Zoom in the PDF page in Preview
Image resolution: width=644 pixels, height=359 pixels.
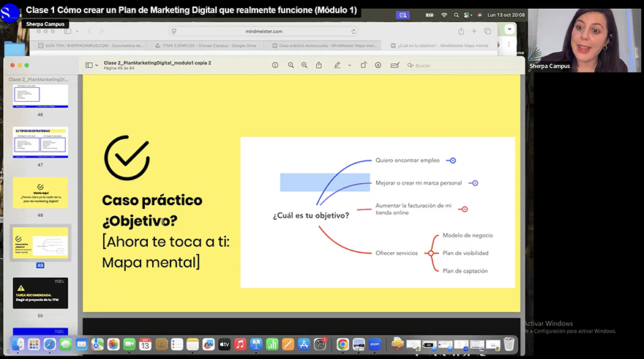coord(304,65)
